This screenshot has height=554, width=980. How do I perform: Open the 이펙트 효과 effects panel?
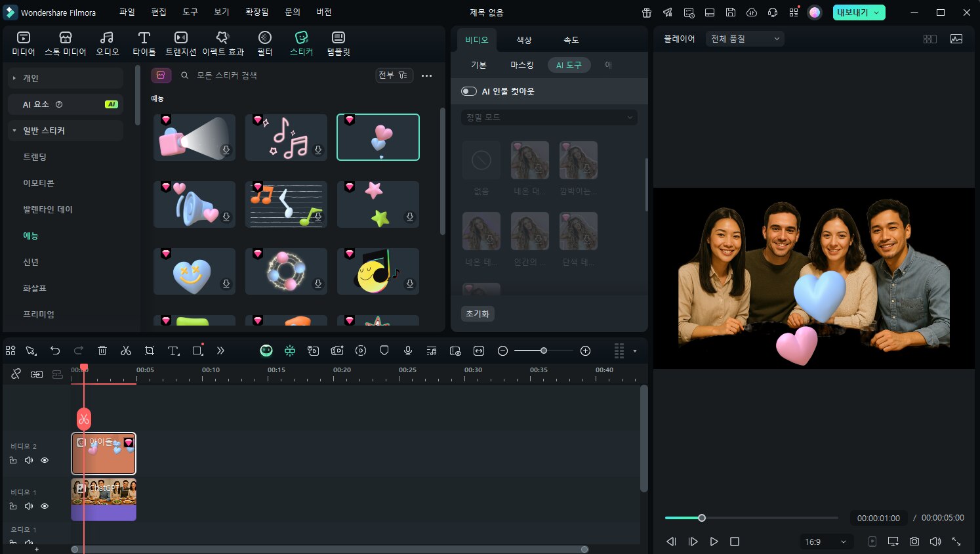(223, 43)
